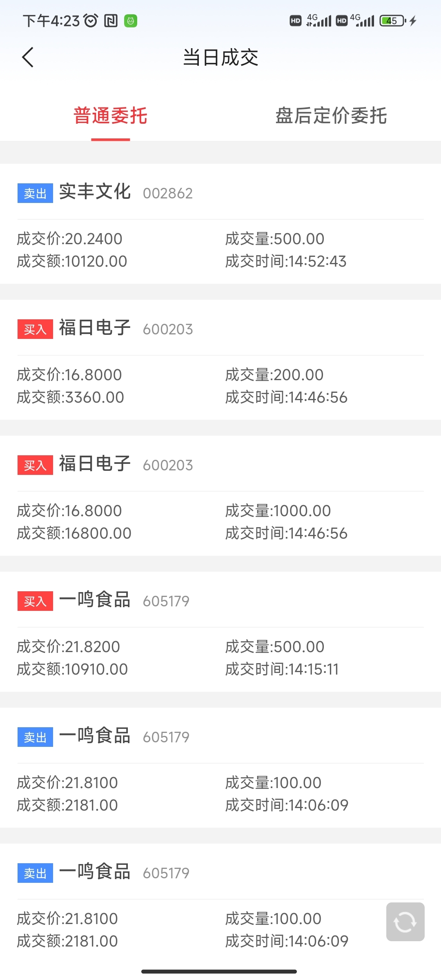Open 福日电子 trade with 成交额 16800.00
The image size is (441, 980).
pos(220,496)
